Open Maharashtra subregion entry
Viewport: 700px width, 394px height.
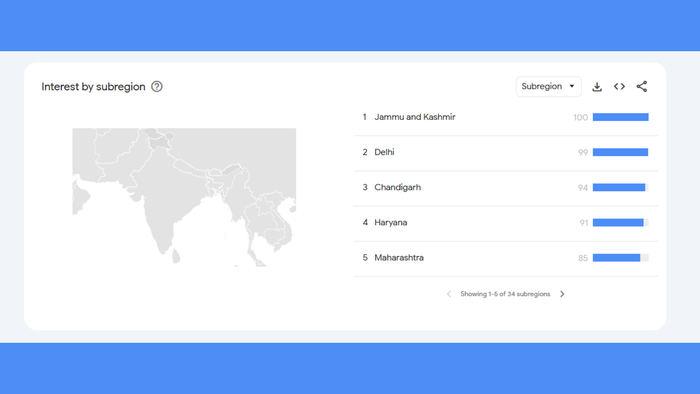[x=505, y=258]
